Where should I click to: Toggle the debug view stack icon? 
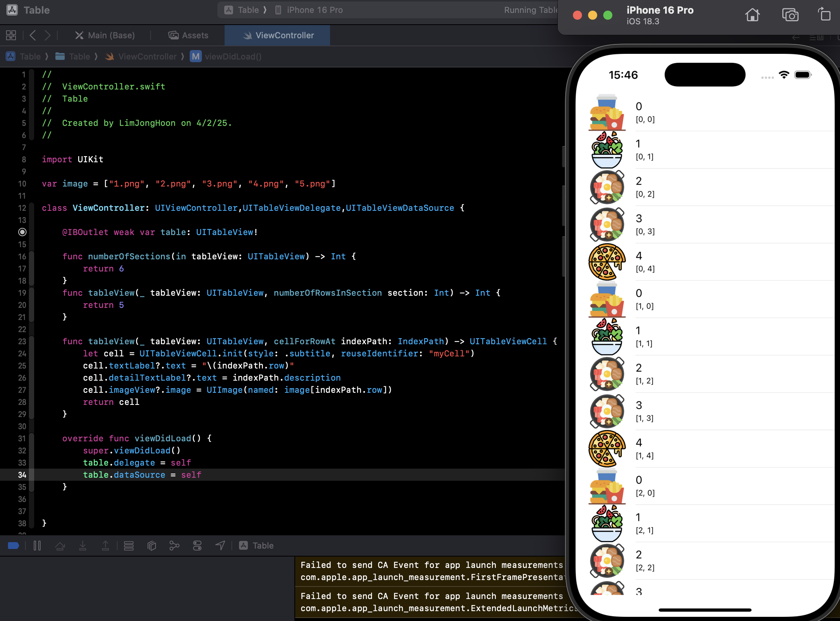(x=129, y=546)
